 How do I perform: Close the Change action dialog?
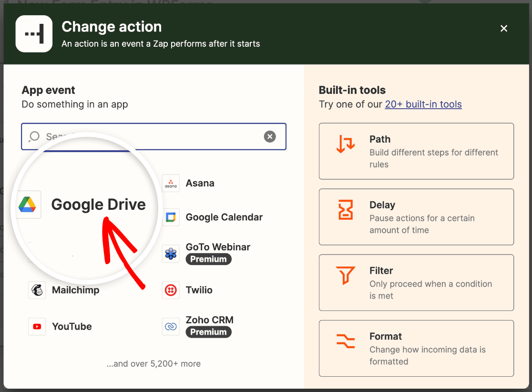504,29
